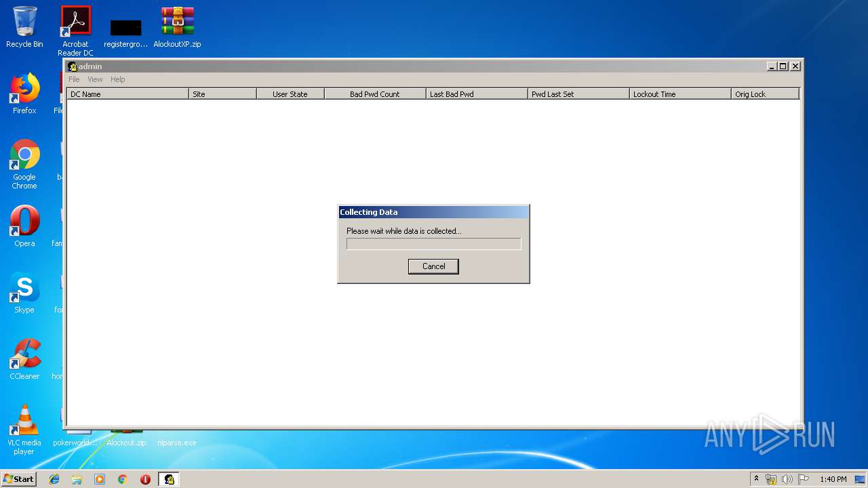Open the Action Center flag icon

803,479
